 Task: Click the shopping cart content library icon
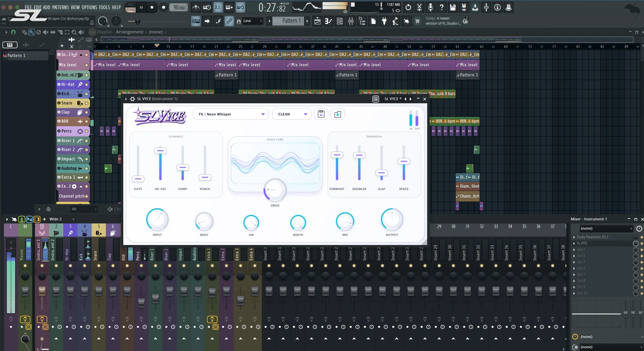pos(417,21)
